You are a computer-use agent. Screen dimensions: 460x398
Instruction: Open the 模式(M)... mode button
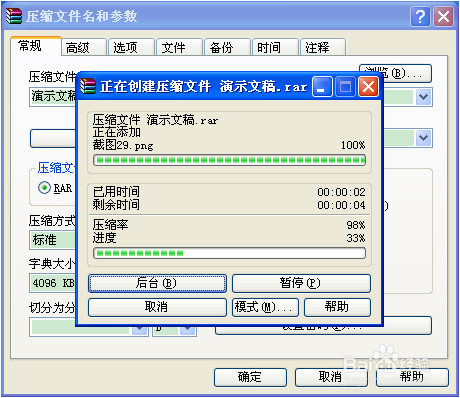click(265, 307)
